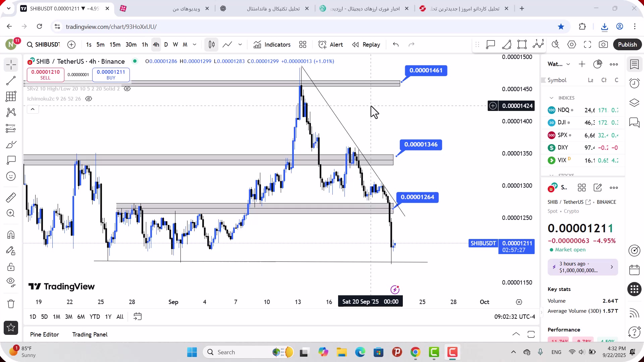Image resolution: width=644 pixels, height=362 pixels.
Task: Expand the bottom panel chevron
Action: pyautogui.click(x=516, y=335)
